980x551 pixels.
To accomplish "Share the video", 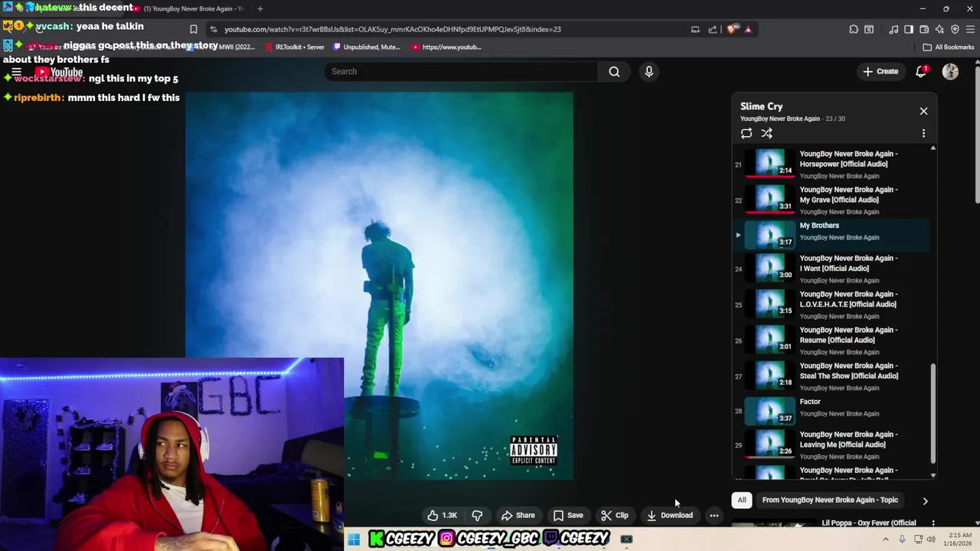I will pyautogui.click(x=518, y=515).
